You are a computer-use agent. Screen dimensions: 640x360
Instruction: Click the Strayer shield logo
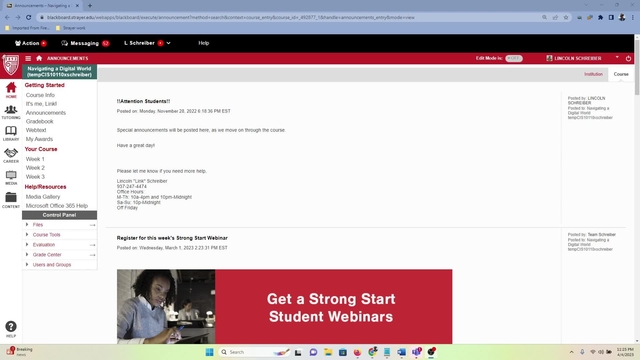click(11, 64)
